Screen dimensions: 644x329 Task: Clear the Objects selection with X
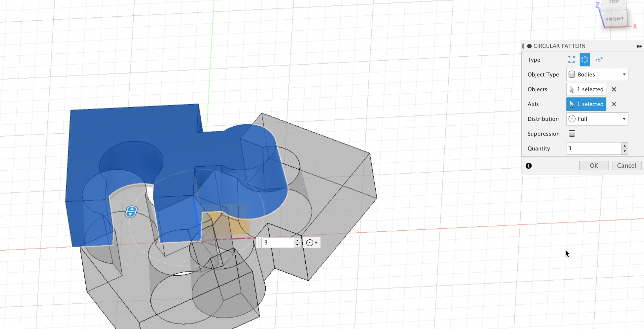click(614, 89)
